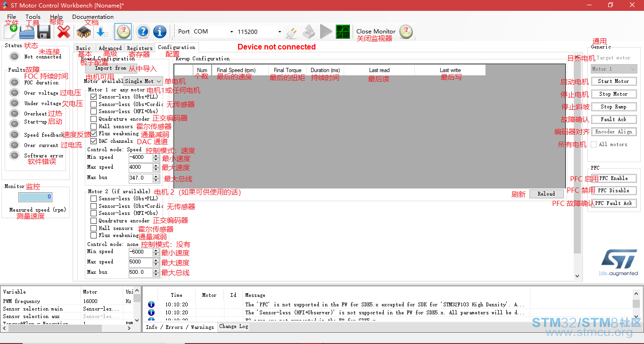
Task: Enable Motor 1 Sensor-less (Obs+Cordic) checkbox
Action: (x=94, y=104)
